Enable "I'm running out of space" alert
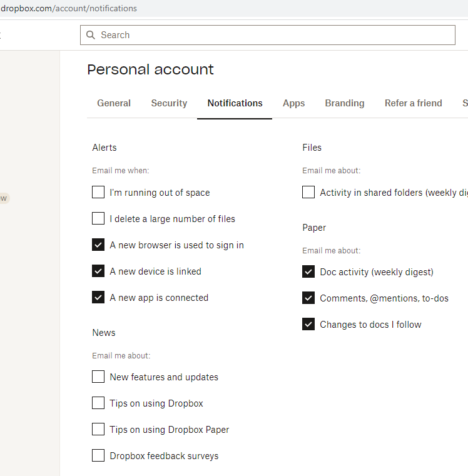Image resolution: width=468 pixels, height=476 pixels. pyautogui.click(x=98, y=192)
